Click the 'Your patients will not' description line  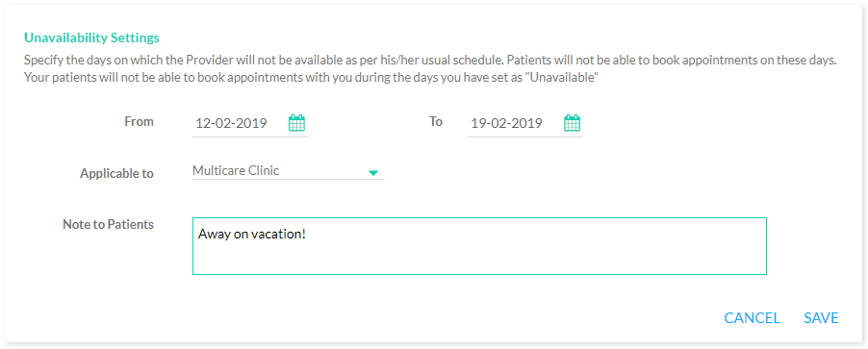coord(312,78)
